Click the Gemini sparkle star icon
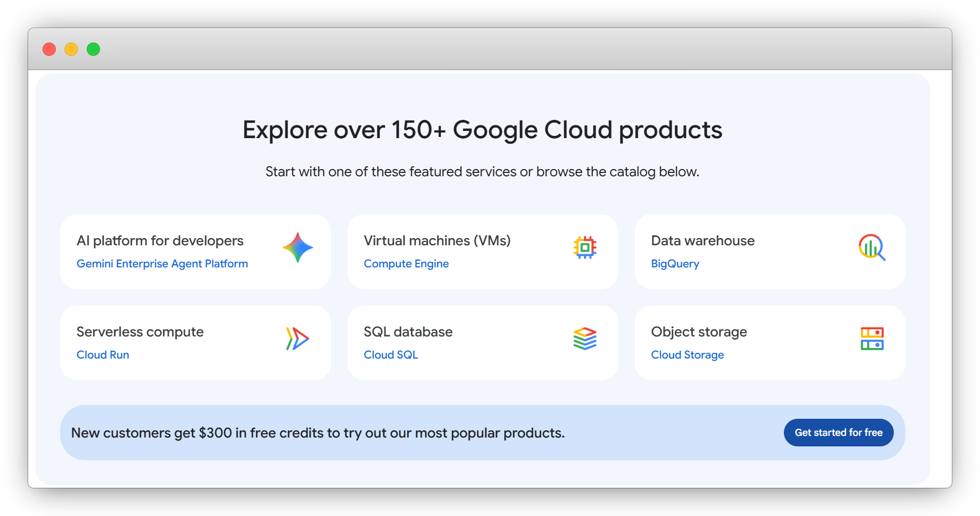This screenshot has width=980, height=516. (x=298, y=248)
